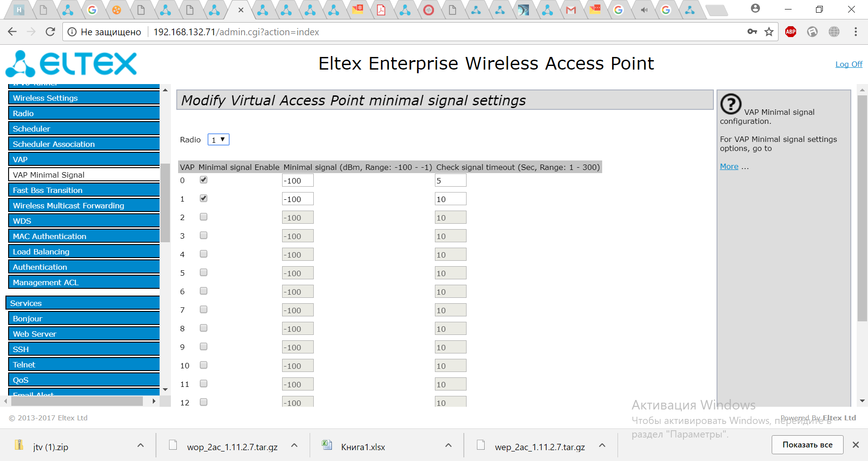View site info for the not-secure indicator

coord(104,32)
